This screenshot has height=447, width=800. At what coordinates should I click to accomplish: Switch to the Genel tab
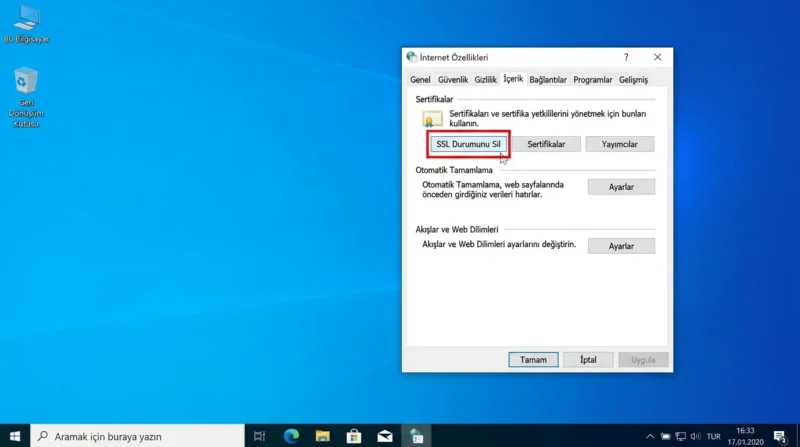click(420, 80)
